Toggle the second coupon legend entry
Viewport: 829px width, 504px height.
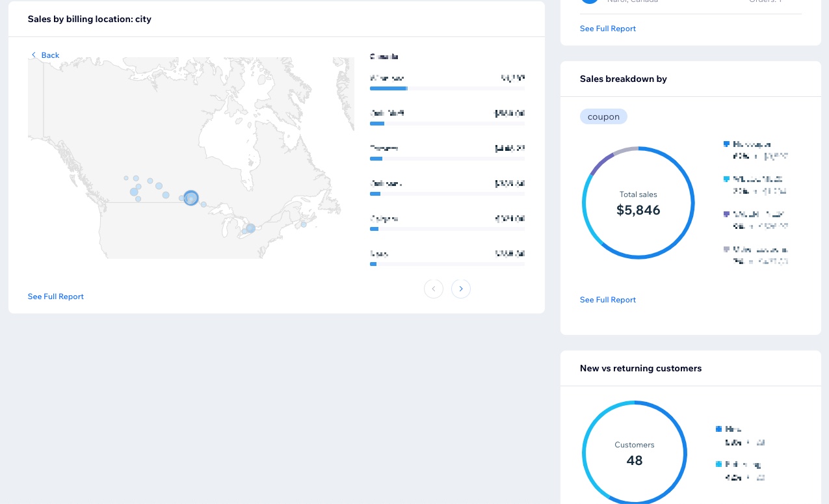(726, 179)
